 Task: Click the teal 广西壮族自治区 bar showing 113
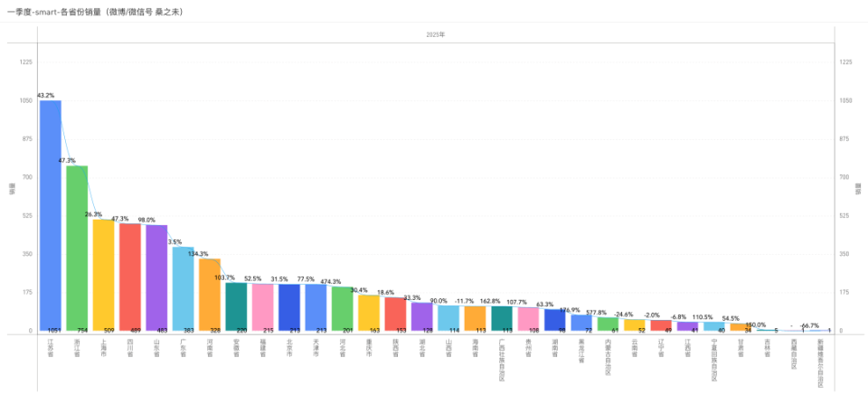(x=502, y=319)
